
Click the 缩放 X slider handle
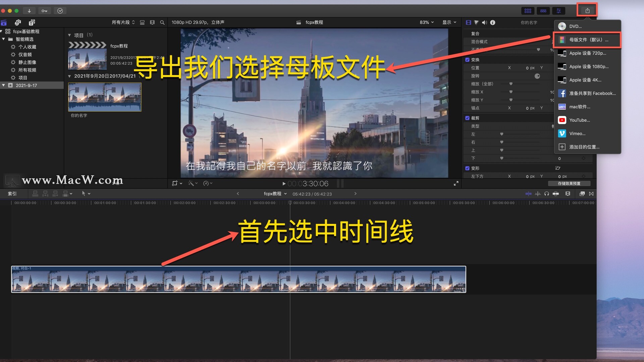pyautogui.click(x=511, y=92)
